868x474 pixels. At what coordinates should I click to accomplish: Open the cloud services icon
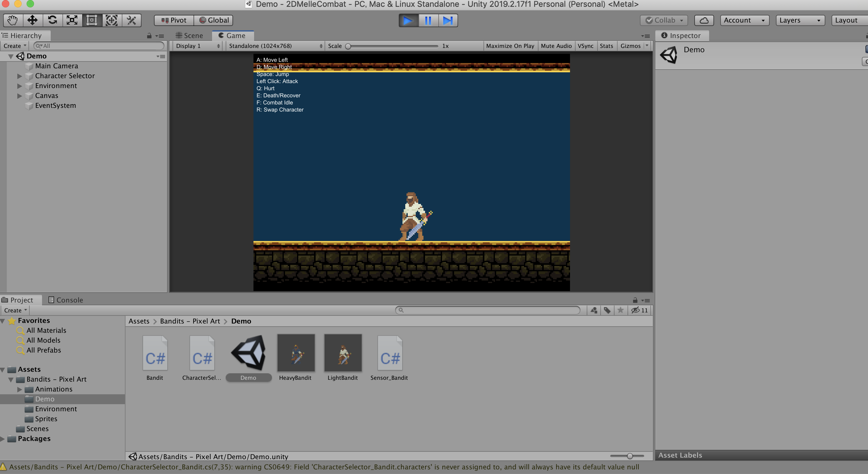coord(704,20)
